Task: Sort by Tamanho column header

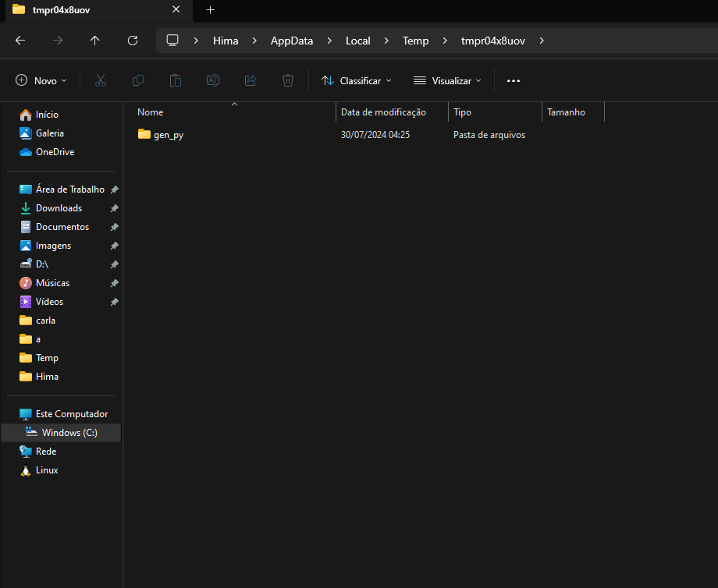Action: click(566, 112)
